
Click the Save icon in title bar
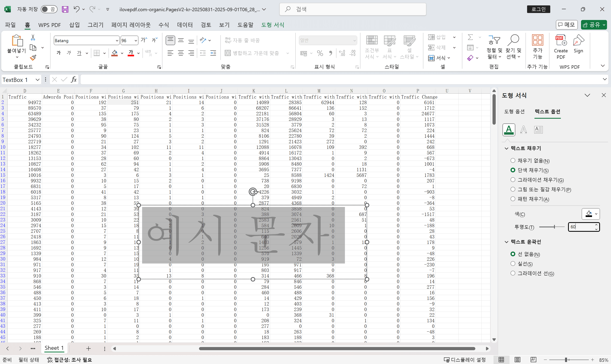click(x=65, y=9)
